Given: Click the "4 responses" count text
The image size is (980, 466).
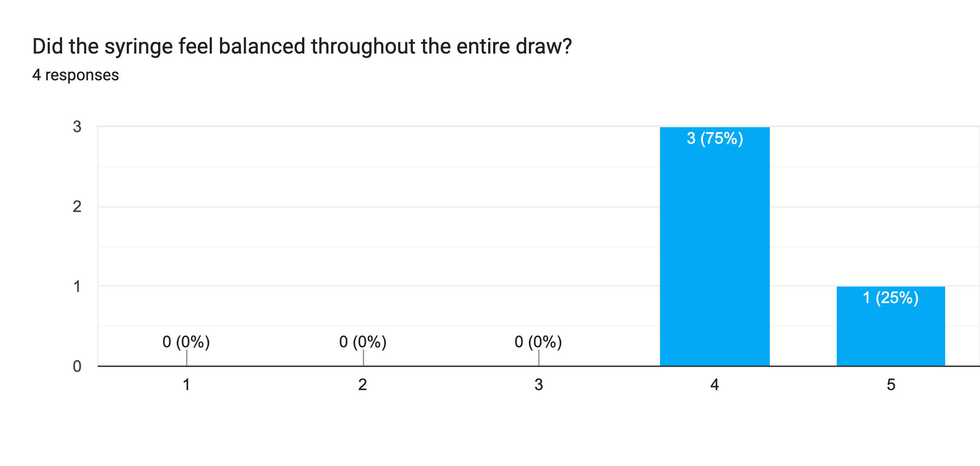Looking at the screenshot, I should [x=75, y=75].
